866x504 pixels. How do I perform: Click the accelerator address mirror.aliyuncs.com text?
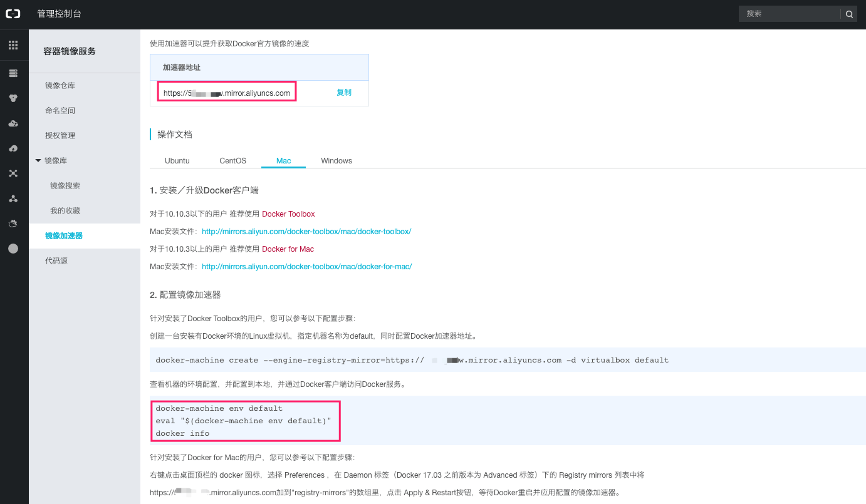point(227,93)
